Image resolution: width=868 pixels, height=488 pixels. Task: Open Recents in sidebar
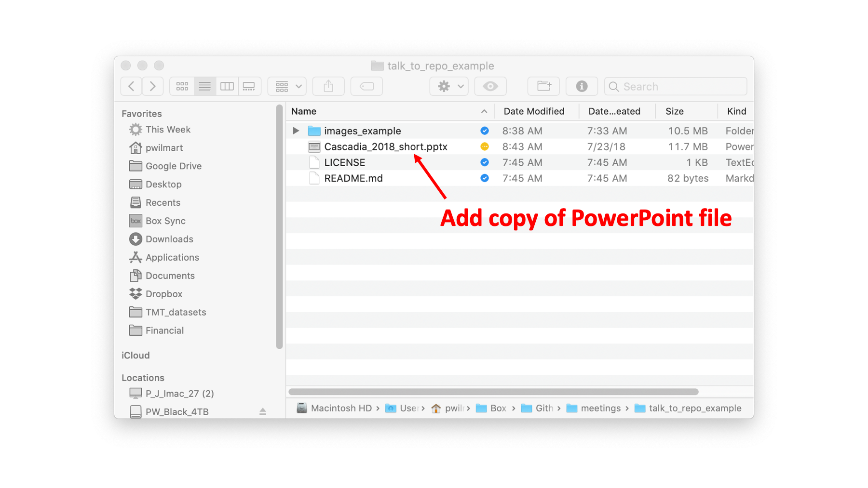155,203
